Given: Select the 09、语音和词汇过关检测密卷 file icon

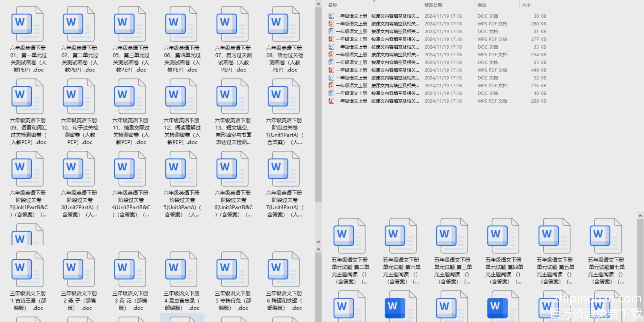Looking at the screenshot, I should [x=27, y=97].
